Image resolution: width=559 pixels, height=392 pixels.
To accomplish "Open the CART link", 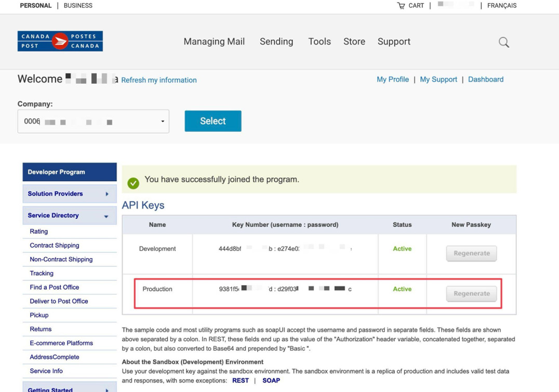I will 416,6.
